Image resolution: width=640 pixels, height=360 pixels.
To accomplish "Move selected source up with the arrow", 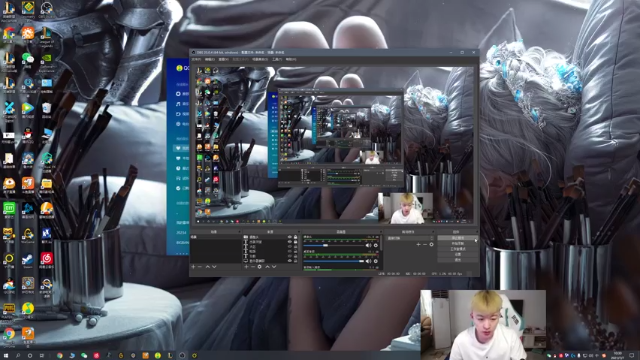I will (x=267, y=267).
